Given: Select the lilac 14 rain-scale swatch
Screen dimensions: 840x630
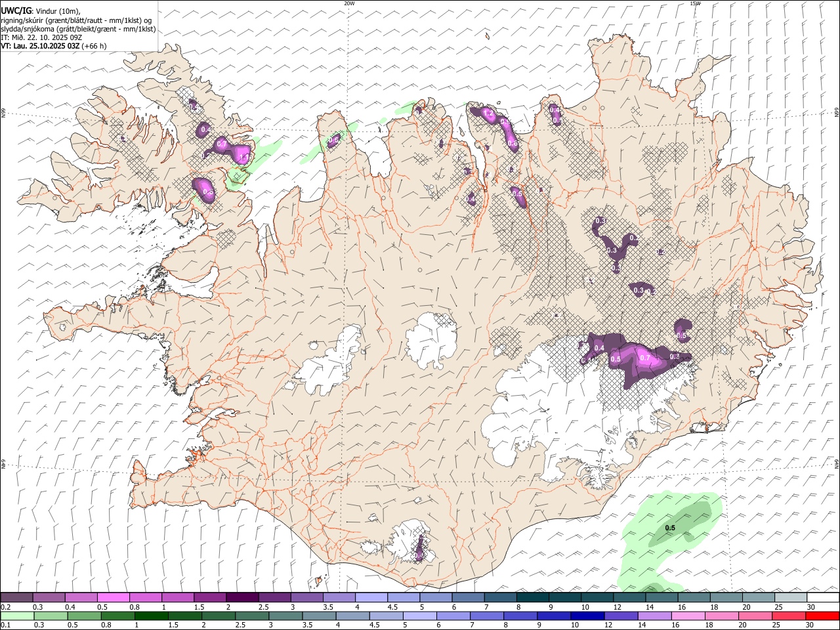Looking at the screenshot, I should (x=654, y=616).
